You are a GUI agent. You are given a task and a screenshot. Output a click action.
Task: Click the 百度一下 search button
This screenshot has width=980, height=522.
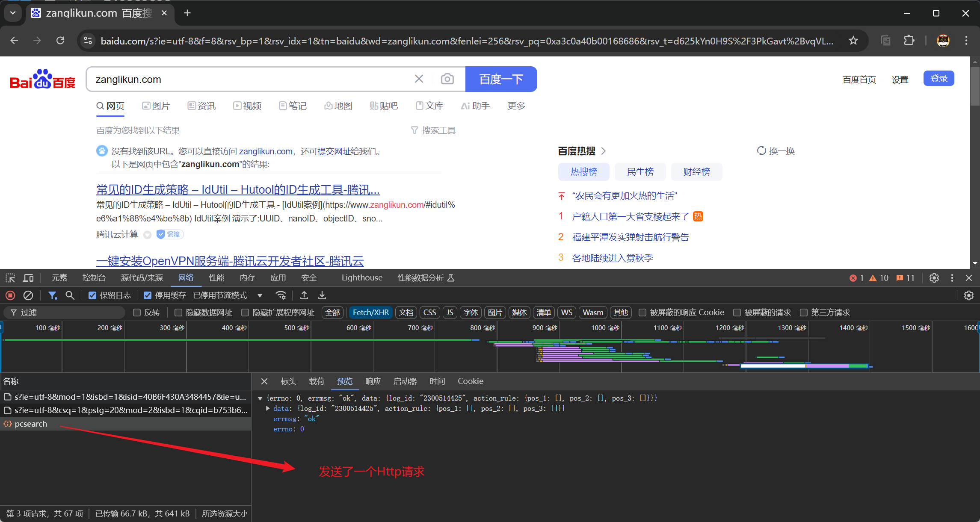pyautogui.click(x=501, y=79)
